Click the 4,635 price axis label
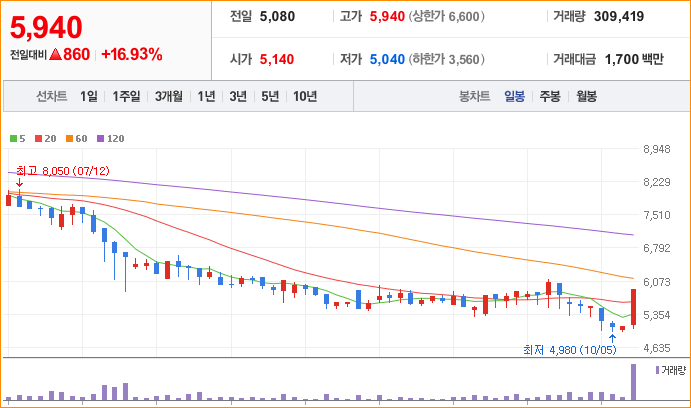 coord(657,349)
